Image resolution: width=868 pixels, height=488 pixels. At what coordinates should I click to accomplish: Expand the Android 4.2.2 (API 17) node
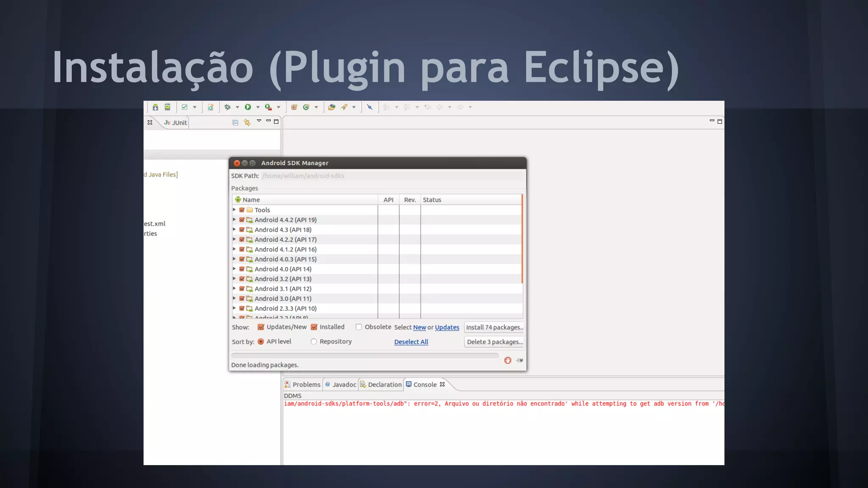pyautogui.click(x=234, y=239)
